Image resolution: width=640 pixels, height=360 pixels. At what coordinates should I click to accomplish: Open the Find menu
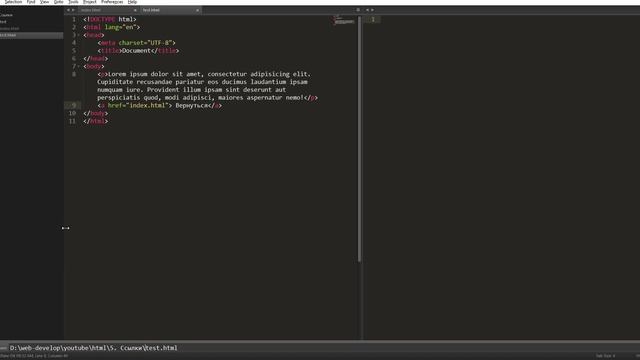click(x=31, y=2)
